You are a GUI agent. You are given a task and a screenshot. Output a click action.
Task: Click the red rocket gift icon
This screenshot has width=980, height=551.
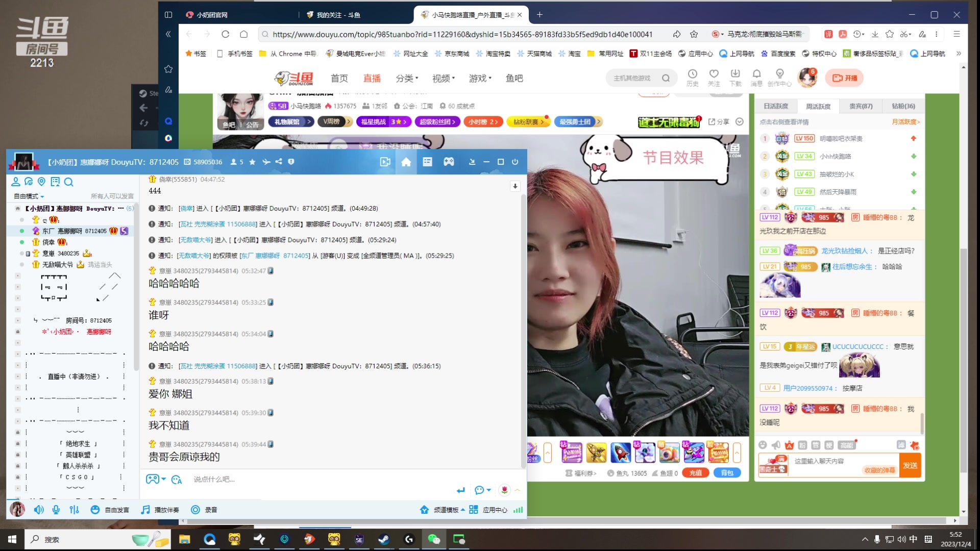(x=620, y=452)
